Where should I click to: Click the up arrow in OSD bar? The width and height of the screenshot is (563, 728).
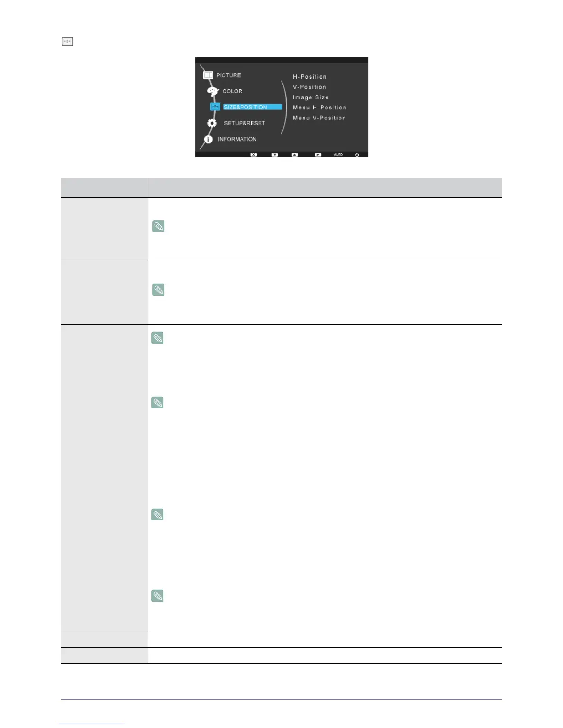(x=294, y=154)
